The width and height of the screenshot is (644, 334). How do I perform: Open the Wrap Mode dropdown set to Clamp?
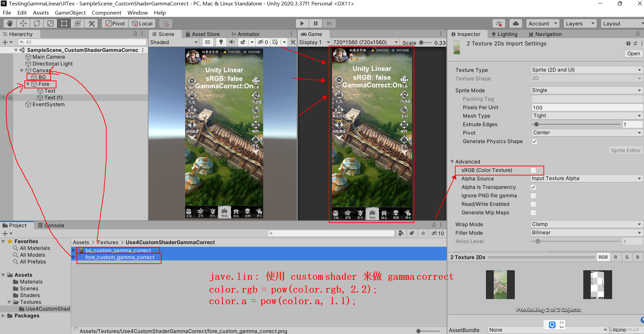[586, 224]
